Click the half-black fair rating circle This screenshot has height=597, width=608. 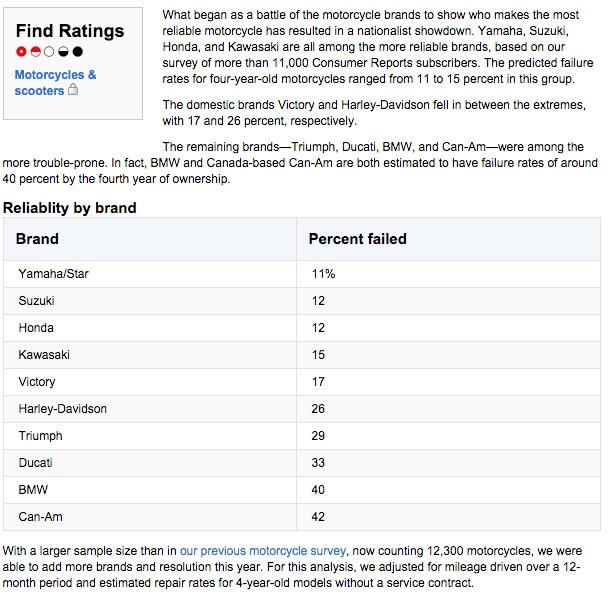64,52
